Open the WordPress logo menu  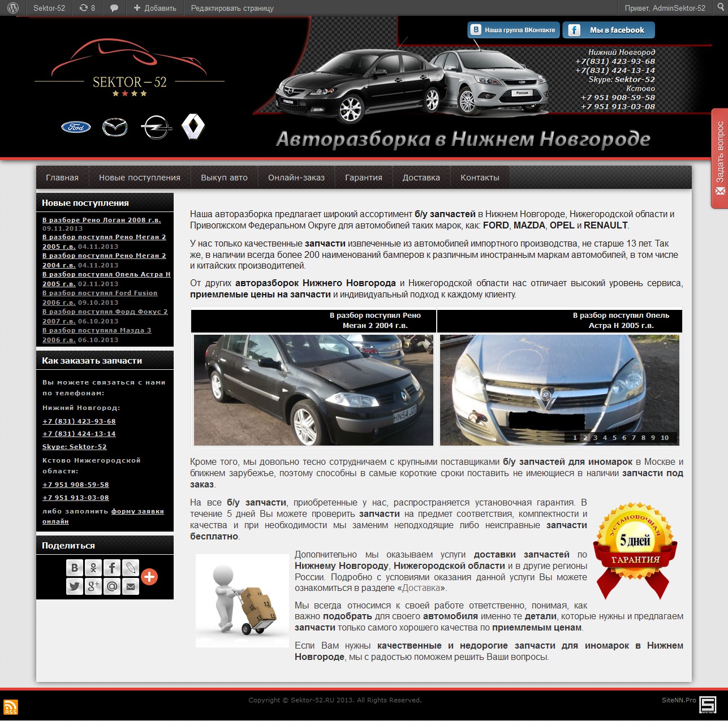13,8
